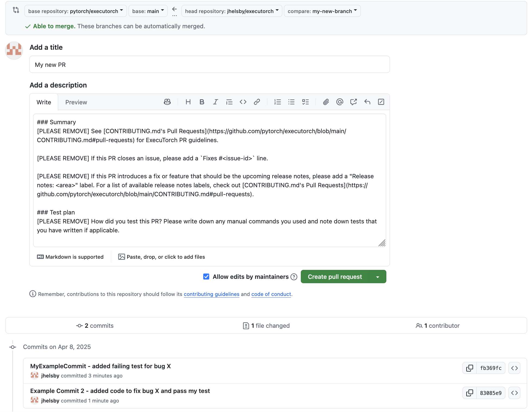Switch to the Preview tab
Image resolution: width=532 pixels, height=412 pixels.
(x=76, y=102)
